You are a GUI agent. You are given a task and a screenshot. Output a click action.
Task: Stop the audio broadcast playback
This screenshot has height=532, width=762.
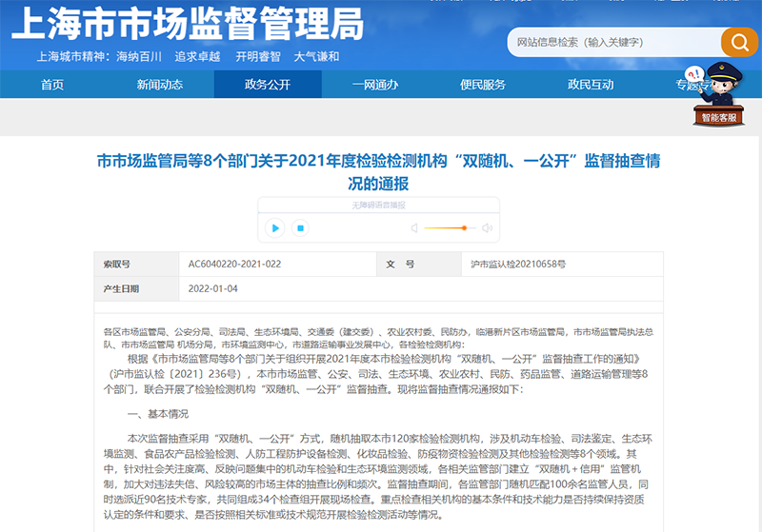coord(300,228)
